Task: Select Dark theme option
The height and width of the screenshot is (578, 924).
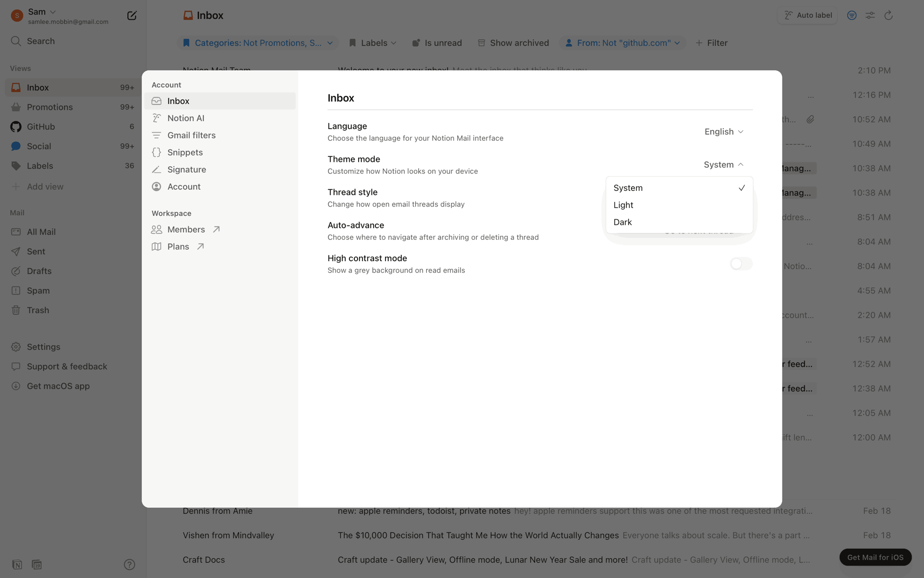Action: 679,222
